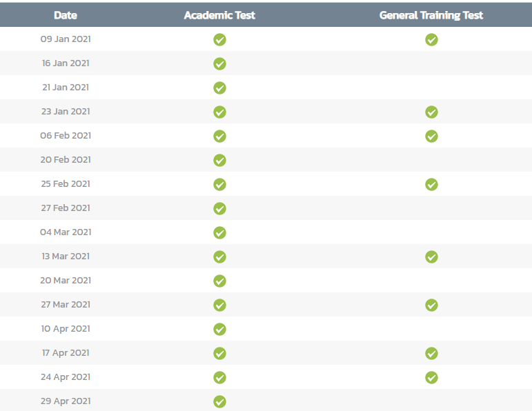
Task: Click the Academic Test column header
Action: tap(219, 15)
